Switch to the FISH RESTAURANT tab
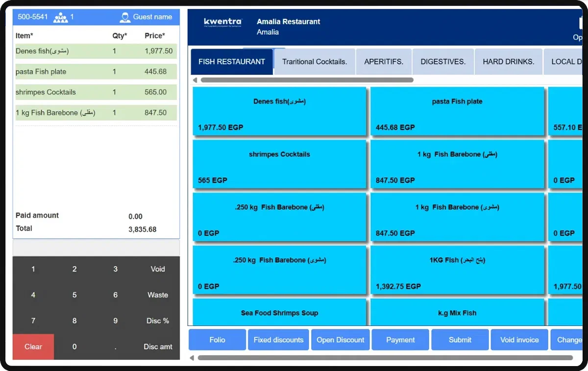Viewport: 588px width, 371px height. point(232,62)
